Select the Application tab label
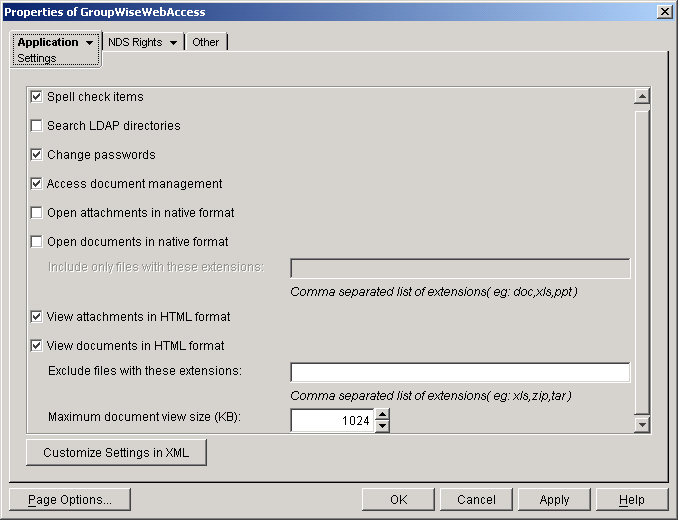Screen dimensions: 678x520 pyautogui.click(x=48, y=42)
